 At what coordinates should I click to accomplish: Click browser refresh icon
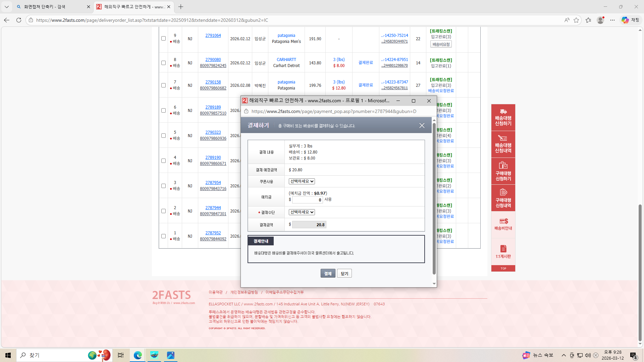(19, 20)
